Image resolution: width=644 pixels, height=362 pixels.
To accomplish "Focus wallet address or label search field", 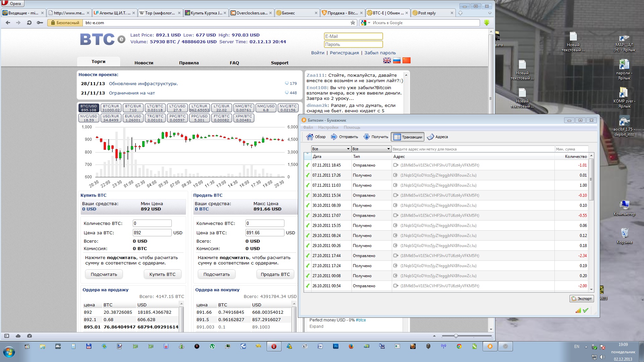I will coord(473,149).
